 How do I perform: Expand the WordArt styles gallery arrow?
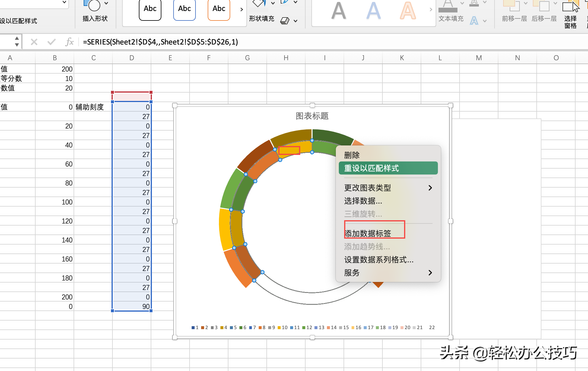[431, 9]
